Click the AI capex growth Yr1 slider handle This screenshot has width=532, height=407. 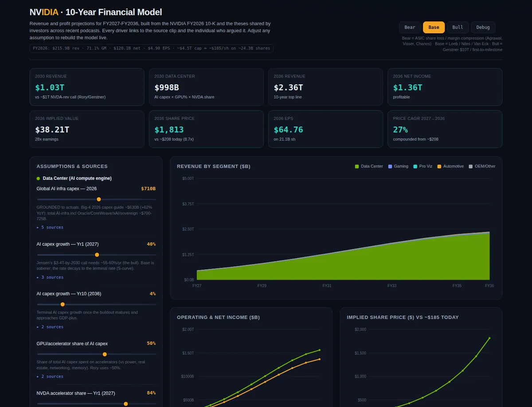[97, 255]
